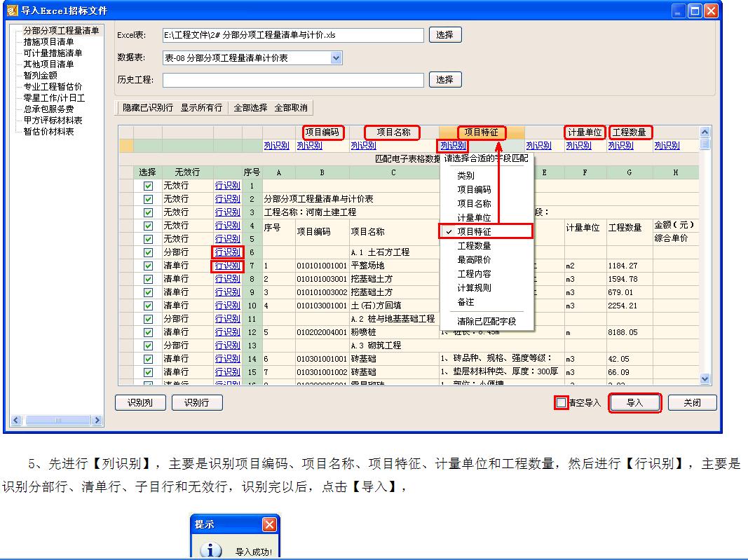The image size is (748, 560).
Task: Click cell 010101001001 in column B
Action: (x=322, y=266)
